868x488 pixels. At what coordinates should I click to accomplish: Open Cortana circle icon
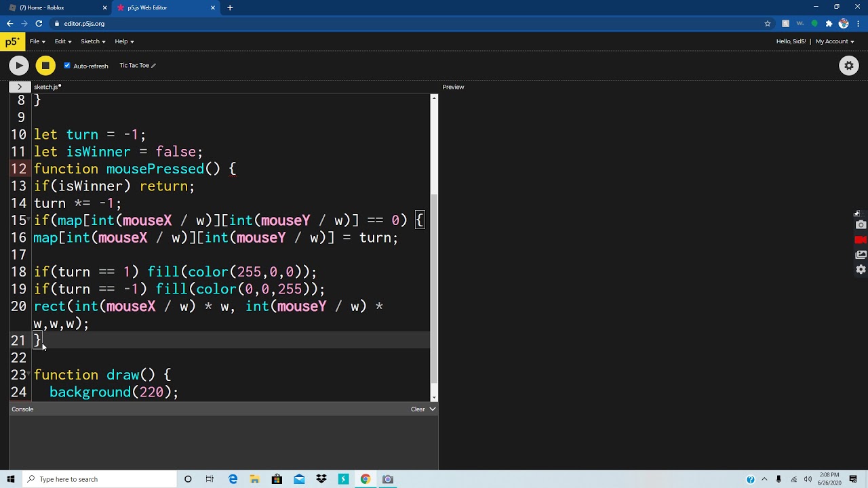188,479
